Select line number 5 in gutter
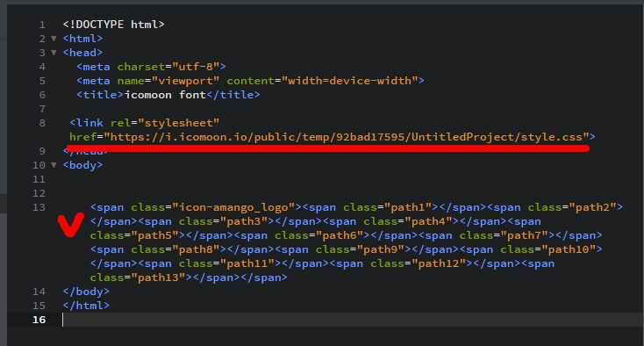Screen dimensions: 644x346 pos(42,81)
